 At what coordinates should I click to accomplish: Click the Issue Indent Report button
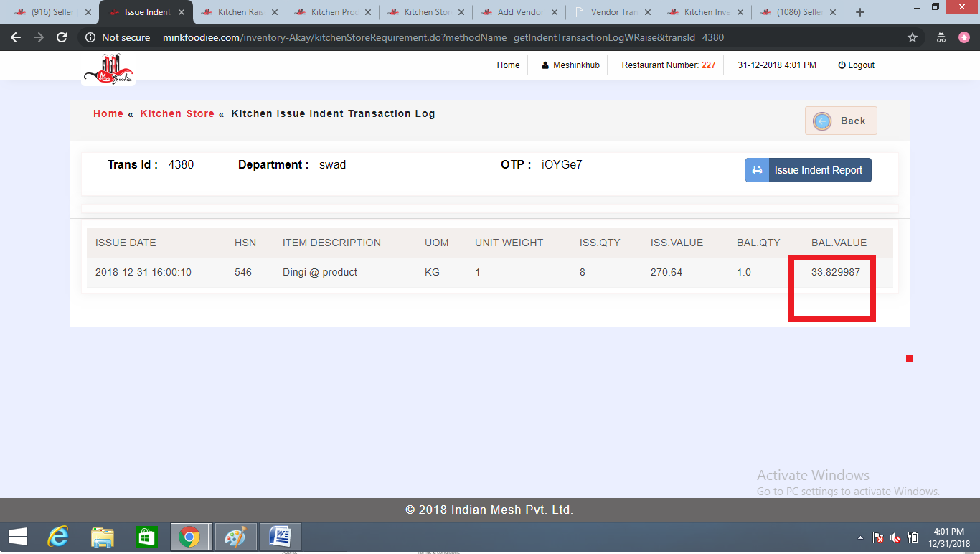pyautogui.click(x=809, y=170)
